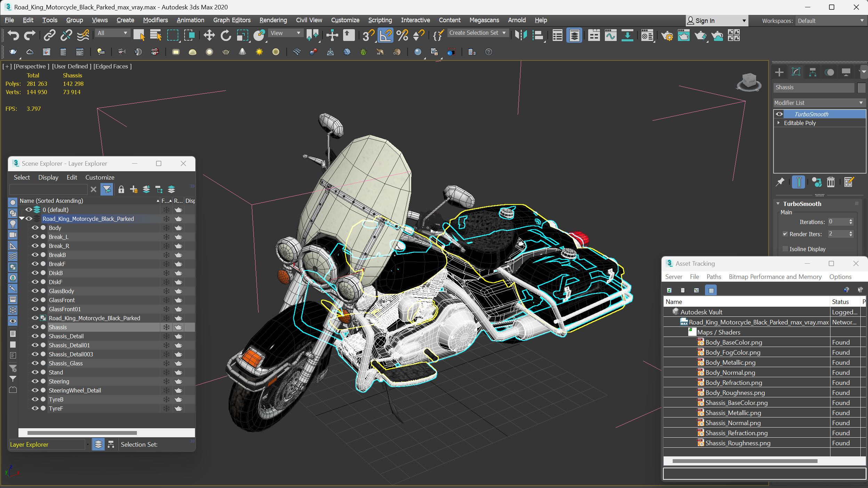Click Remove modifier from stack trash icon
The width and height of the screenshot is (868, 488).
pos(830,182)
